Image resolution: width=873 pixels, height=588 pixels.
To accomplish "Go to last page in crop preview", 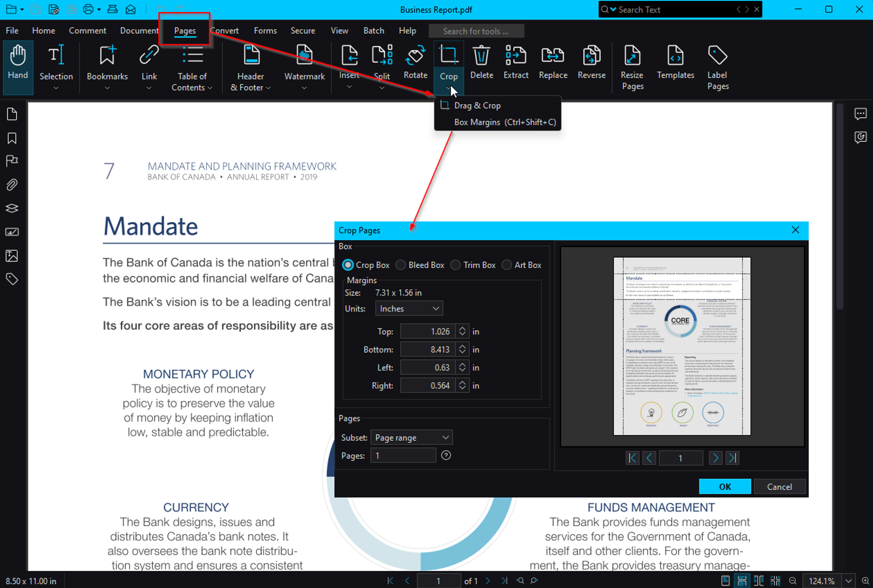I will 732,458.
